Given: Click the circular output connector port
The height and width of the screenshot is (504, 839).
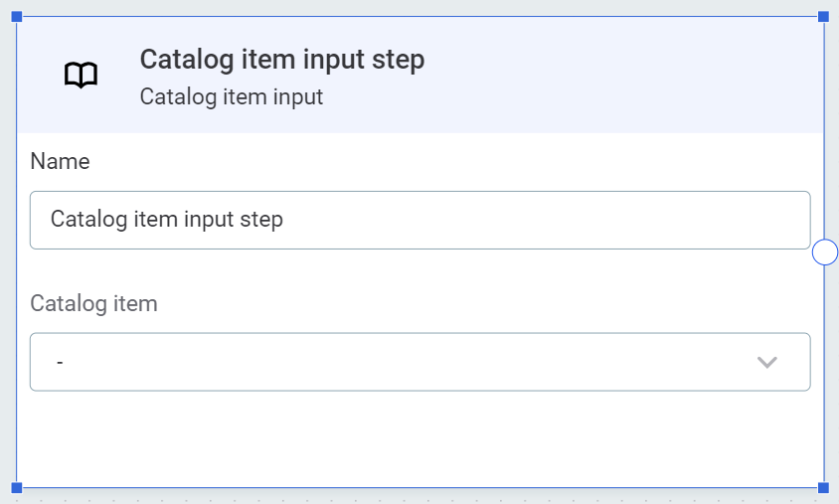Looking at the screenshot, I should point(825,252).
